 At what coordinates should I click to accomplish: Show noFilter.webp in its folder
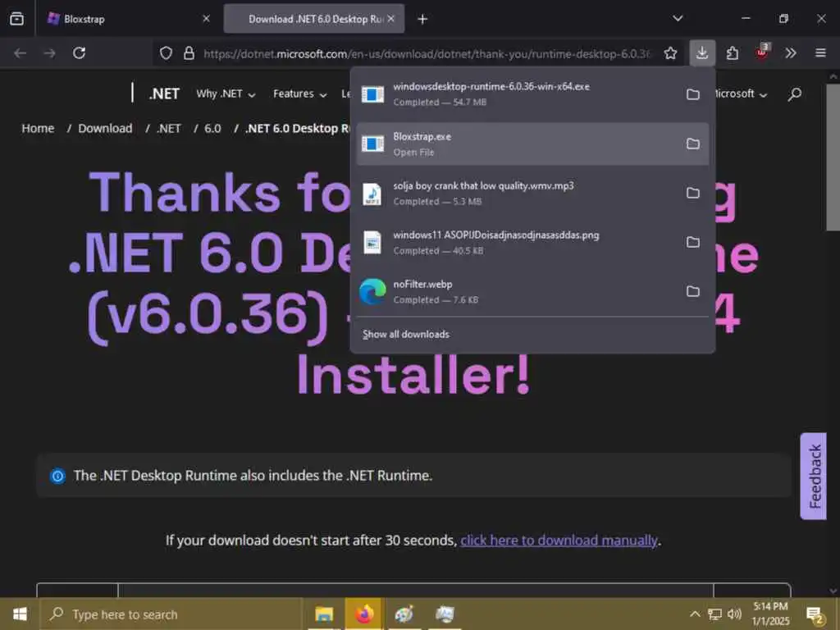[x=693, y=291]
